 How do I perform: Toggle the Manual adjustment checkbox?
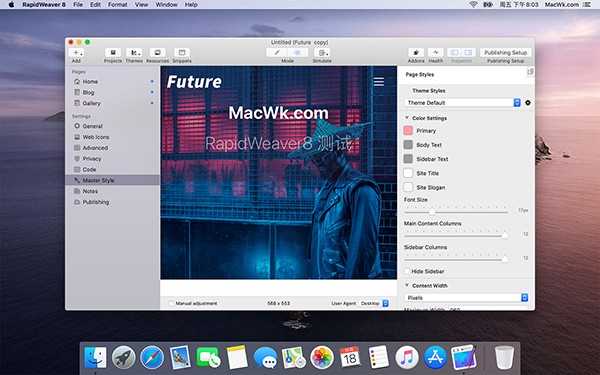click(171, 303)
